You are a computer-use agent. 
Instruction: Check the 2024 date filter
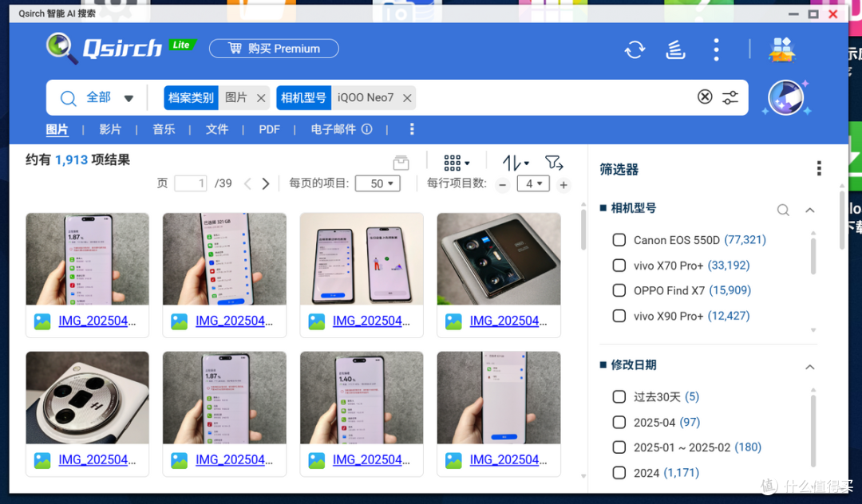click(x=619, y=473)
